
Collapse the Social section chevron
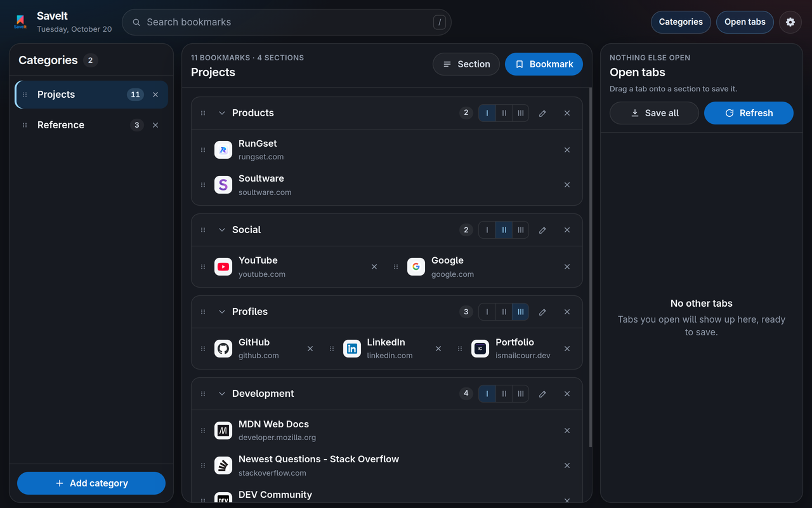pos(222,230)
